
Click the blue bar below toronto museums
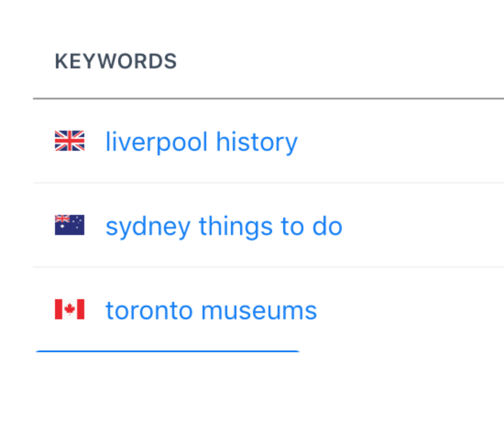(167, 352)
